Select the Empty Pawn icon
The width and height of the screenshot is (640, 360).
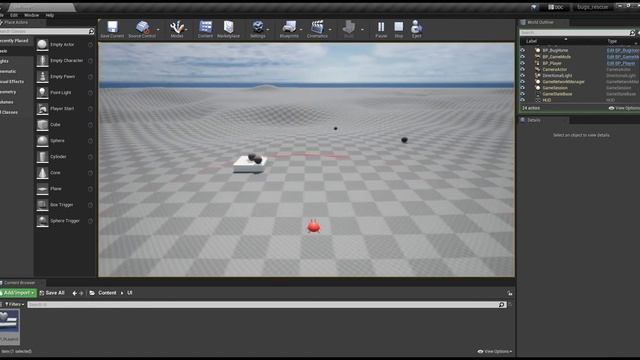[42, 76]
